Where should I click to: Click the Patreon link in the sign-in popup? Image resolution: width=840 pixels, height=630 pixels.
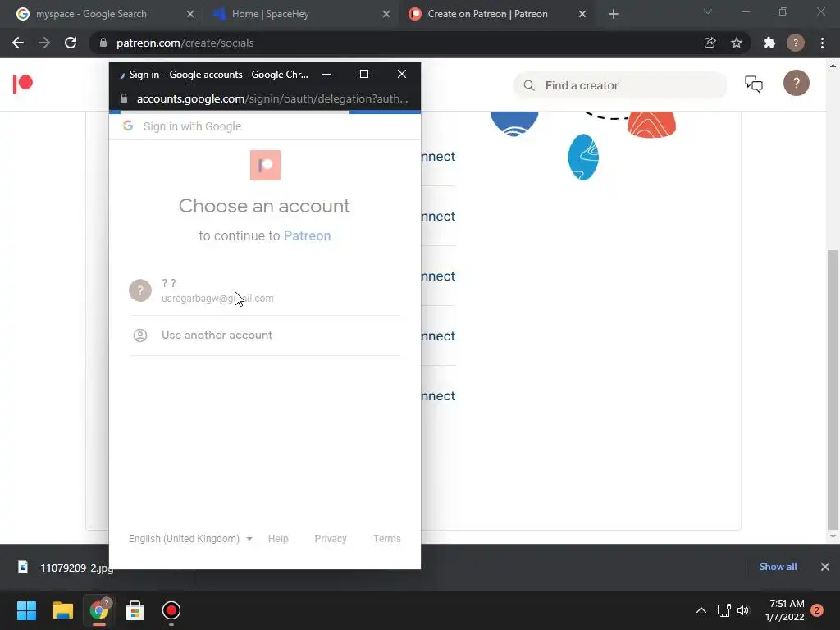[307, 235]
